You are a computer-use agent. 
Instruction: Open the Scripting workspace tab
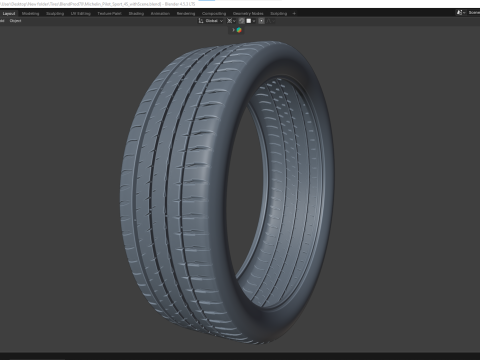click(279, 14)
